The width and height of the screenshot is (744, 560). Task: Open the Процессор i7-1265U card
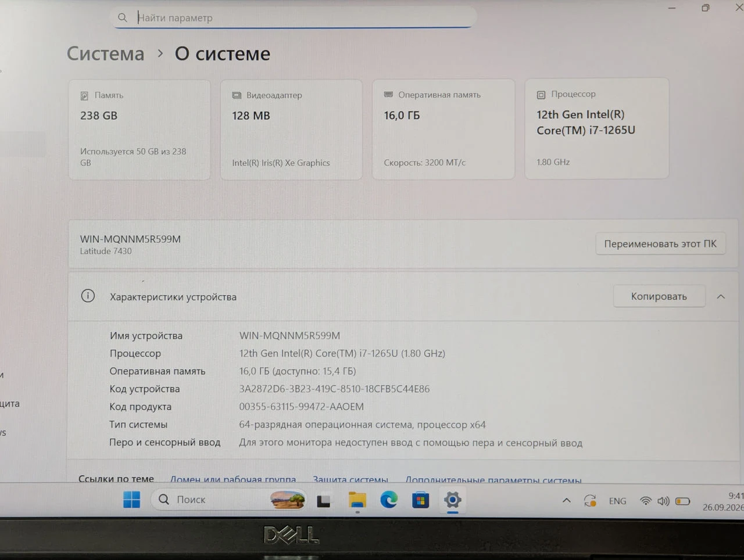(597, 128)
